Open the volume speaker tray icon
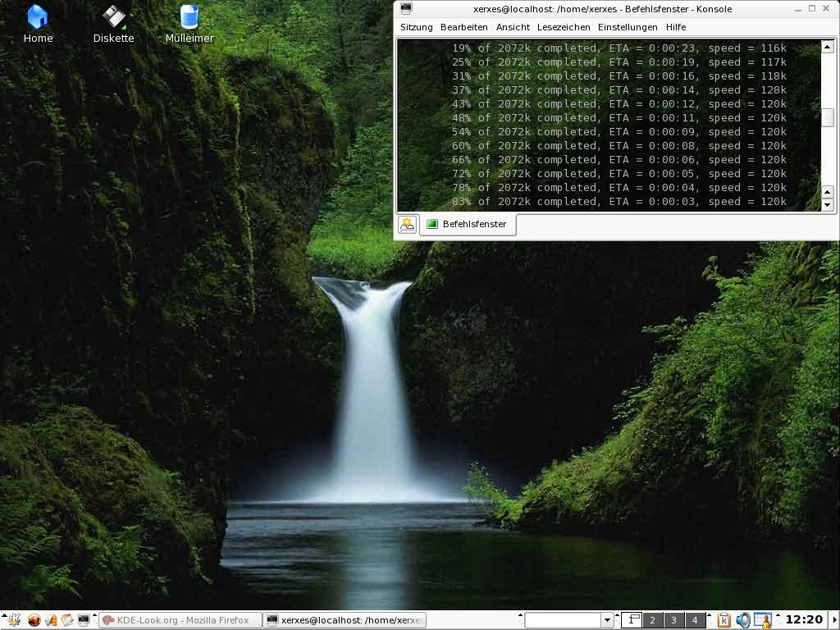 click(743, 620)
